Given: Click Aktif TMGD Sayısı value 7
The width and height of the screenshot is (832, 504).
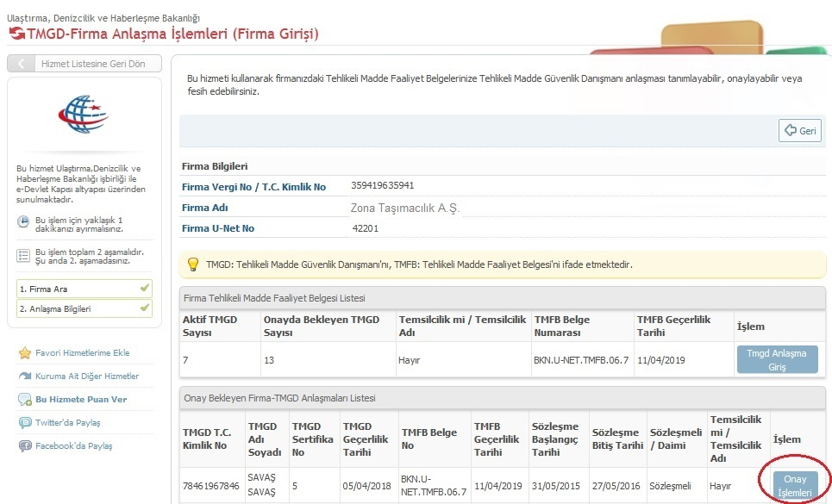Looking at the screenshot, I should 185,360.
